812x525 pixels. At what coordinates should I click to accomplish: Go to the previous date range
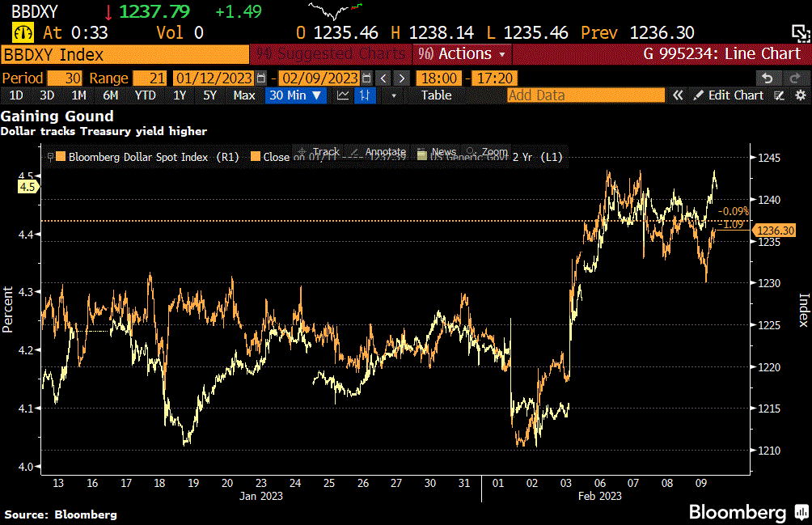coord(383,78)
